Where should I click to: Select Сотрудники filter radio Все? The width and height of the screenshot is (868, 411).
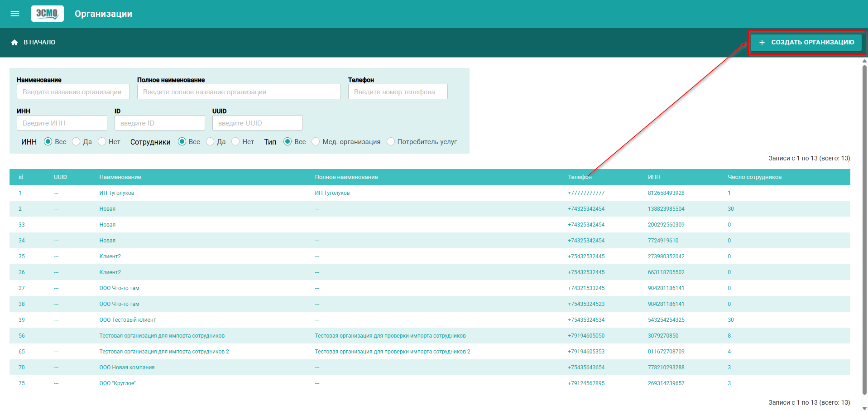(182, 141)
